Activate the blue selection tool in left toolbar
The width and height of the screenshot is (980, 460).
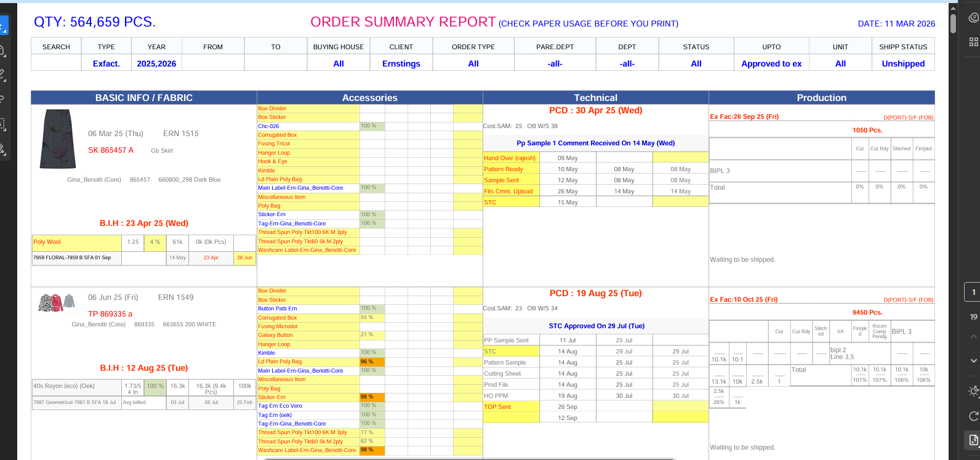(x=3, y=26)
